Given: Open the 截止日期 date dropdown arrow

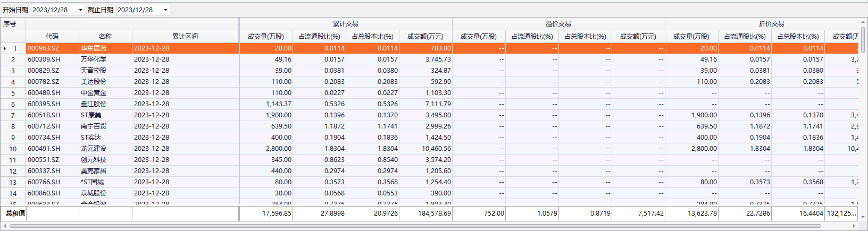Looking at the screenshot, I should pos(165,10).
